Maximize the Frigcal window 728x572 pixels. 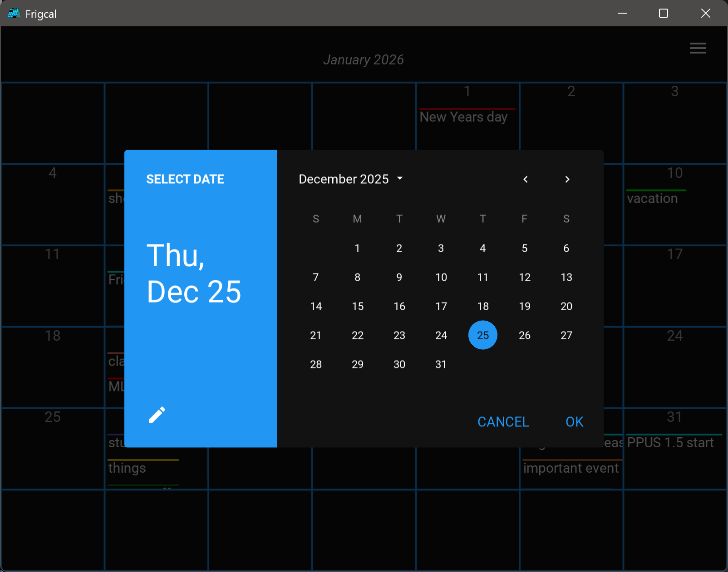pos(663,14)
